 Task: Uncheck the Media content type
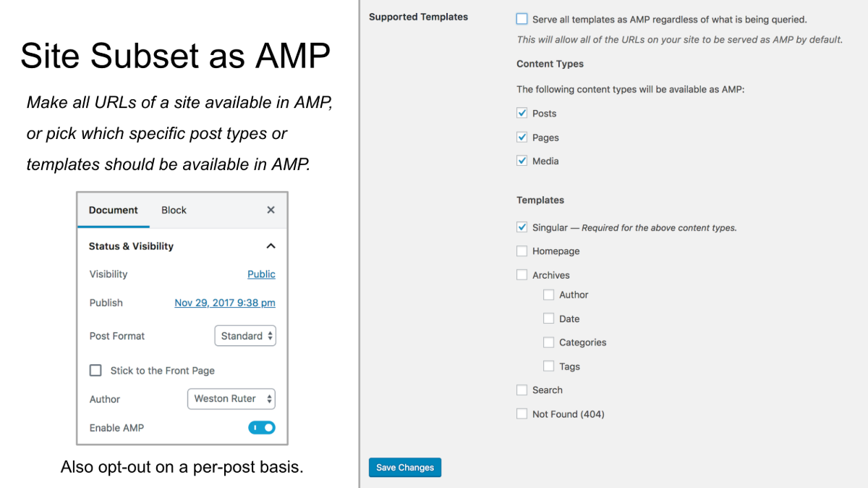click(x=522, y=161)
